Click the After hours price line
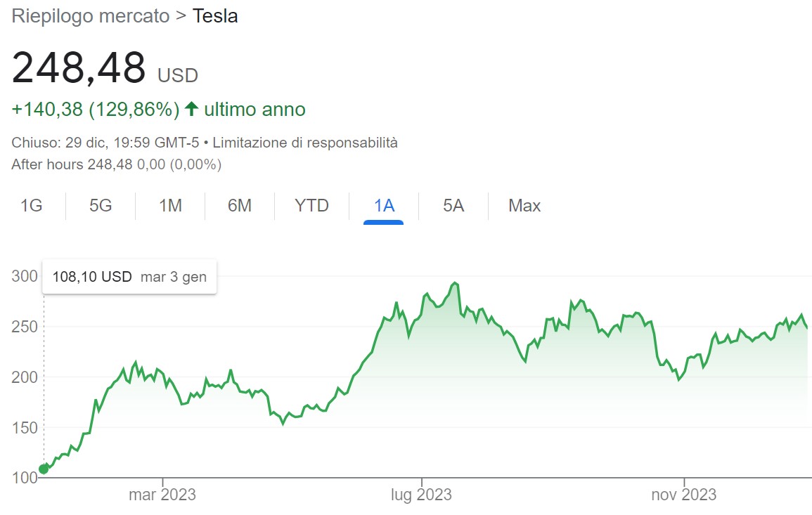The height and width of the screenshot is (515, 812). pos(117,164)
